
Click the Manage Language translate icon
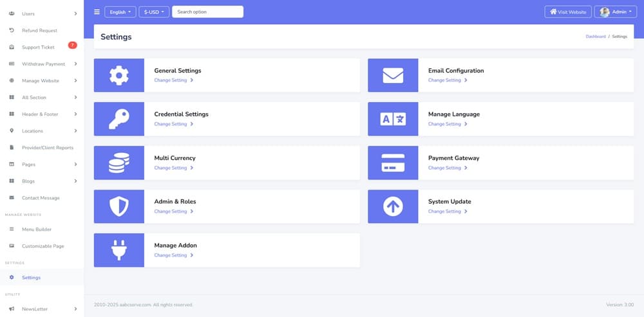coord(393,119)
